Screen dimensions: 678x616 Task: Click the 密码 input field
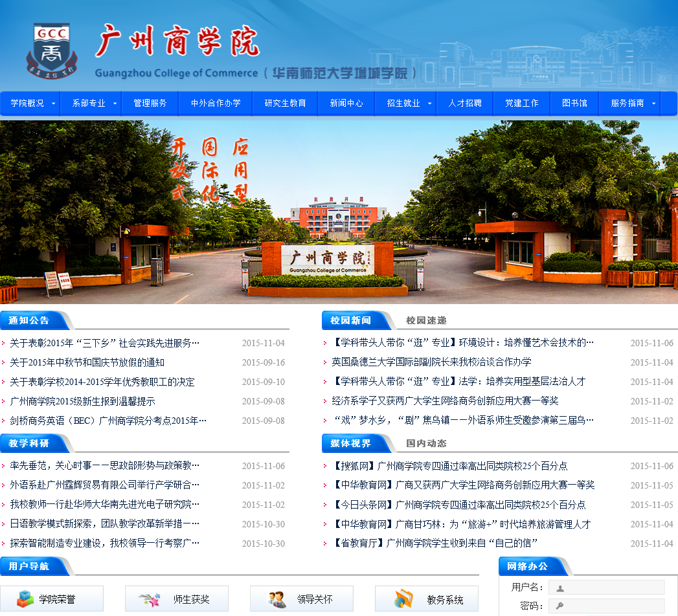pos(607,606)
